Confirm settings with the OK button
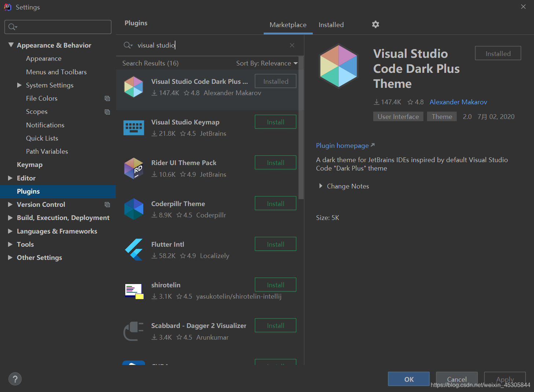The width and height of the screenshot is (534, 392). point(409,379)
